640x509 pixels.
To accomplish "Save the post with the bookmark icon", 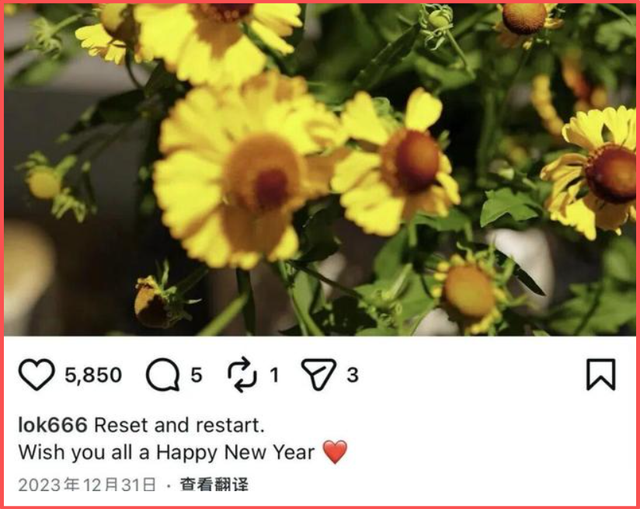I will click(601, 375).
